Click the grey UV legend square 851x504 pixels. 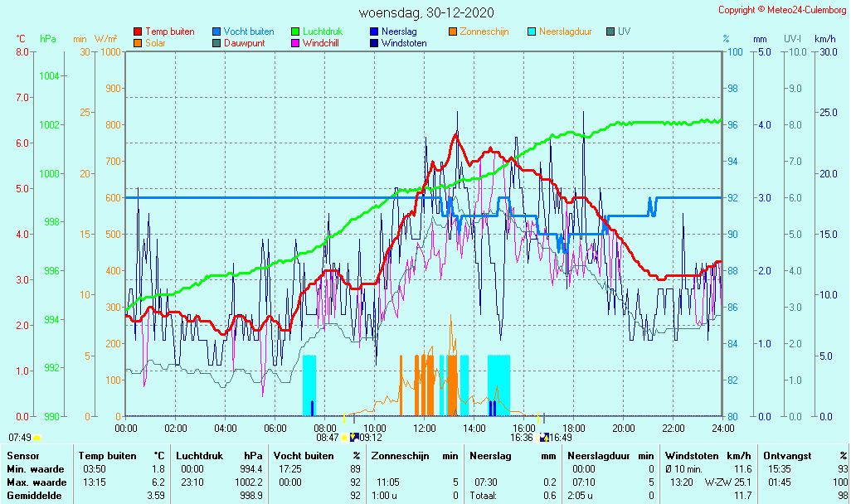coord(610,31)
